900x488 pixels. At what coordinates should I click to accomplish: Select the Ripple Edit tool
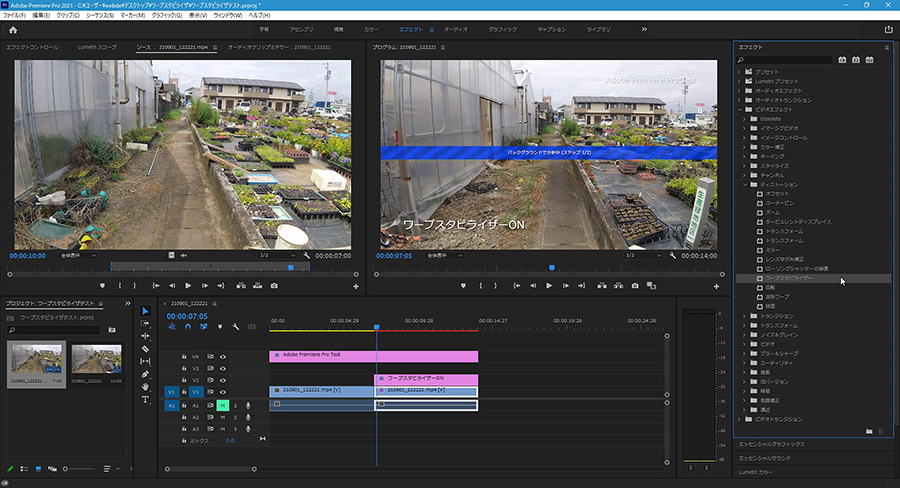[145, 336]
